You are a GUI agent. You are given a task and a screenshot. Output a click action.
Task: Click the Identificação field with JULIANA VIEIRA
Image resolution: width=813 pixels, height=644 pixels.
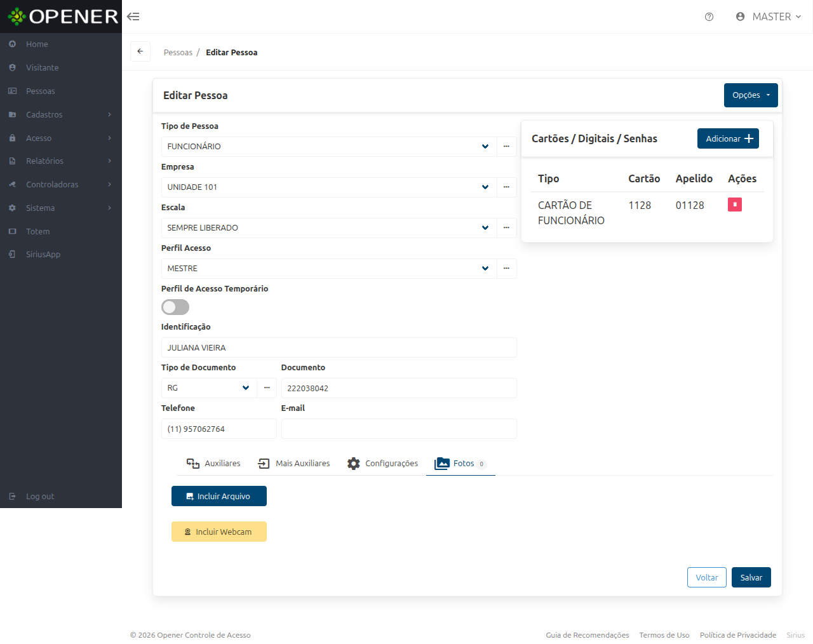click(339, 347)
